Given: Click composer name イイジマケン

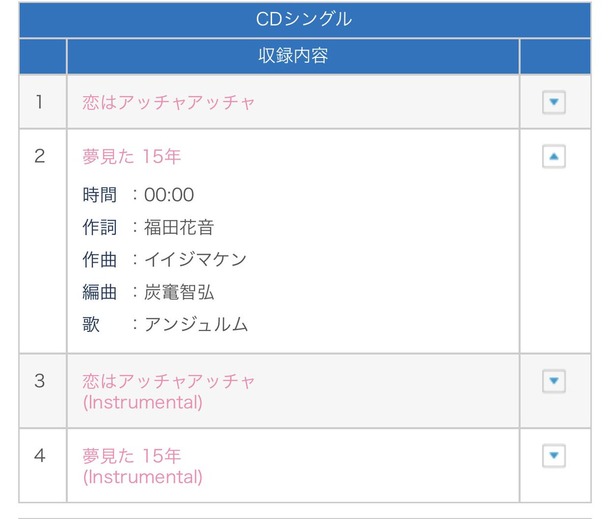Looking at the screenshot, I should pos(195,260).
